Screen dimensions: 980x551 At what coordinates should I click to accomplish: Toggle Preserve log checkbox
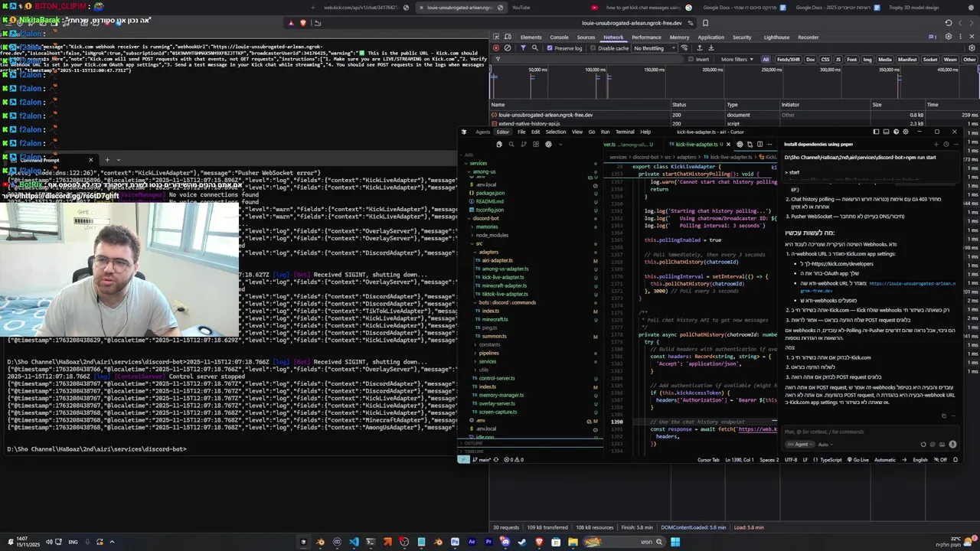coord(549,47)
